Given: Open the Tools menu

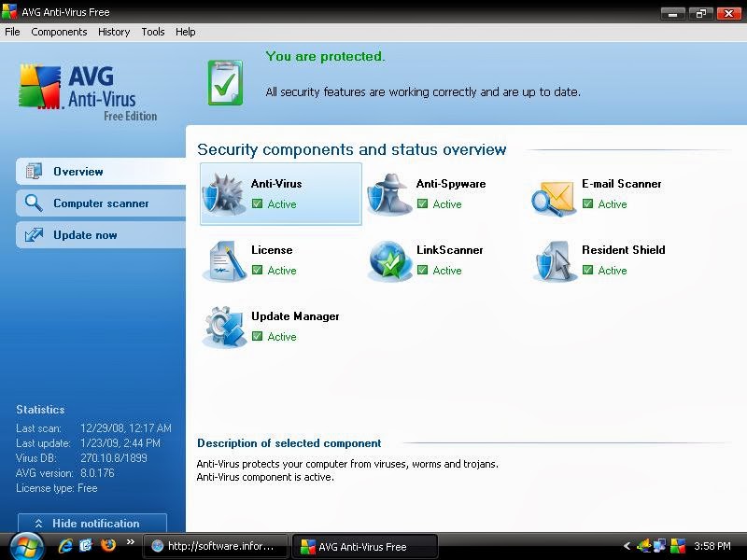Looking at the screenshot, I should point(153,32).
